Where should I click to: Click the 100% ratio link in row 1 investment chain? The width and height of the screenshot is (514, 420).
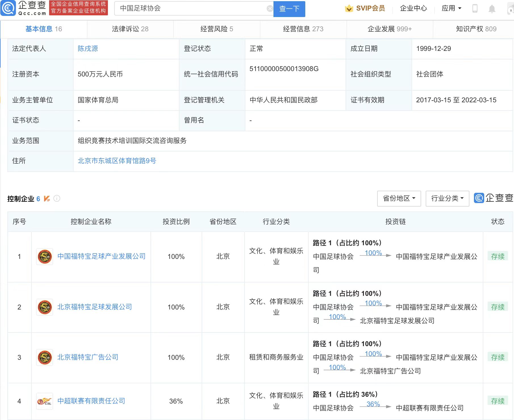coord(373,253)
